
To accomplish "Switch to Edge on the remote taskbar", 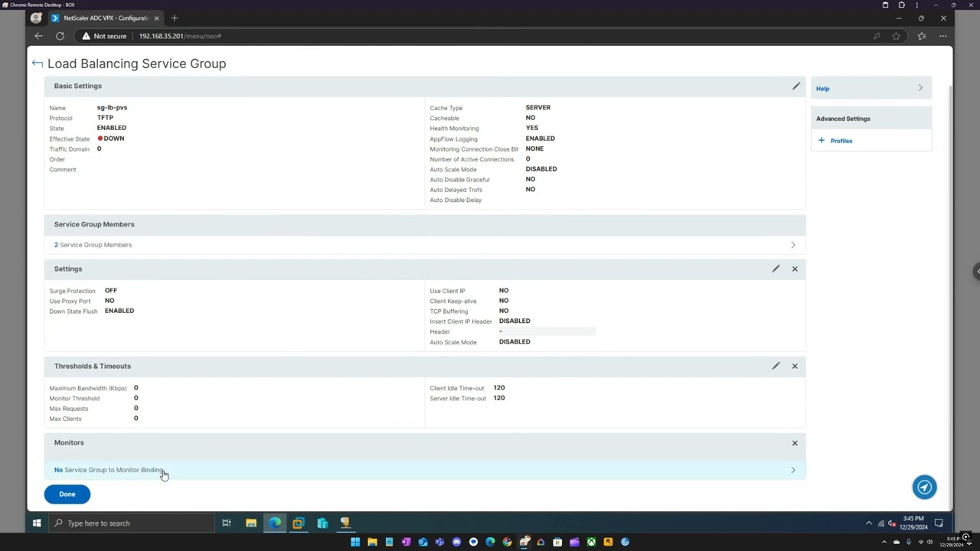I will 275,523.
